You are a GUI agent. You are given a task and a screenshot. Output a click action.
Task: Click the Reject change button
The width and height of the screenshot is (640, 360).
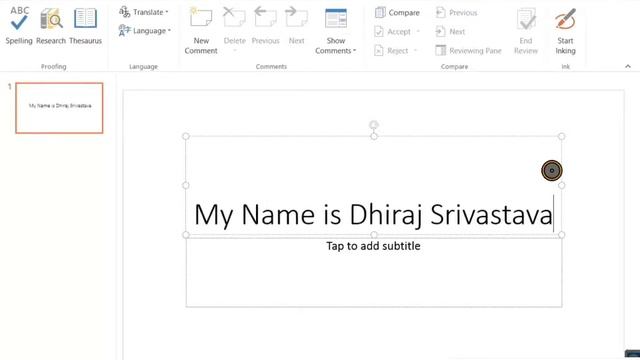(x=391, y=51)
